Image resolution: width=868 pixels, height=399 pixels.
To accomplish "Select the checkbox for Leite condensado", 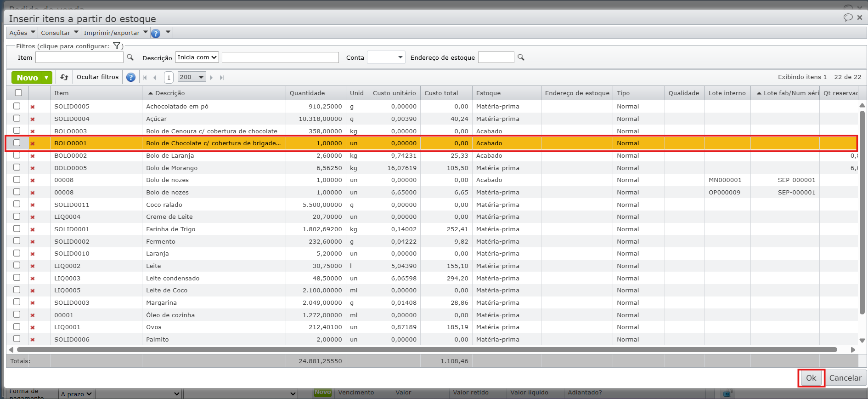I will point(17,278).
